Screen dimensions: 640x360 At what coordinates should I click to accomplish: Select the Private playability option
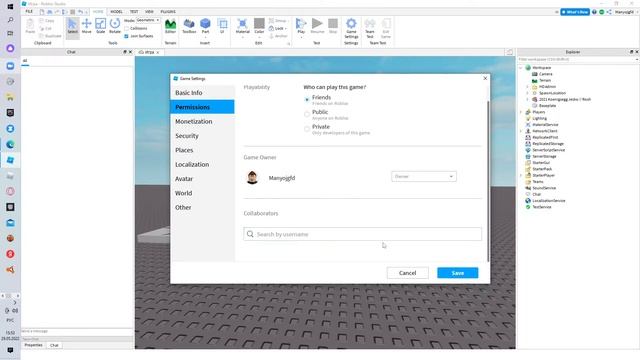(307, 129)
